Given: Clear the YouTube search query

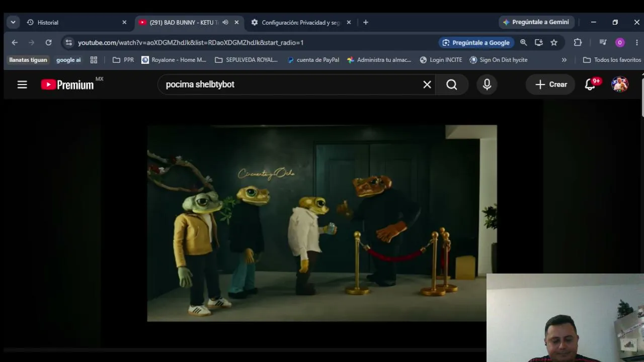Looking at the screenshot, I should pos(427,84).
